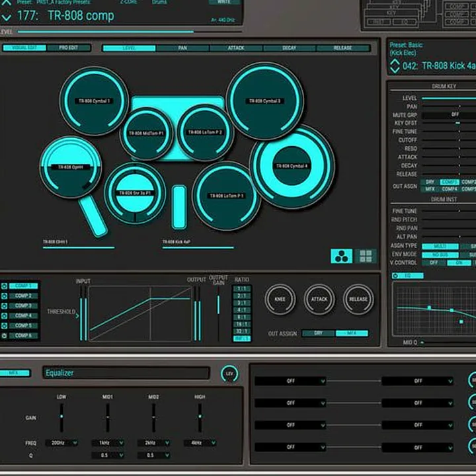The height and width of the screenshot is (476, 476).
Task: Set compressor ratio to 4:1
Action: pyautogui.click(x=242, y=310)
